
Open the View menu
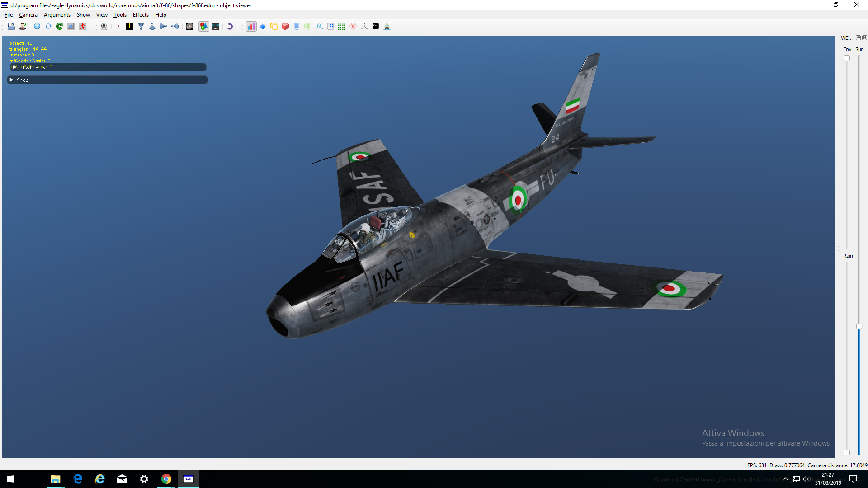(102, 15)
